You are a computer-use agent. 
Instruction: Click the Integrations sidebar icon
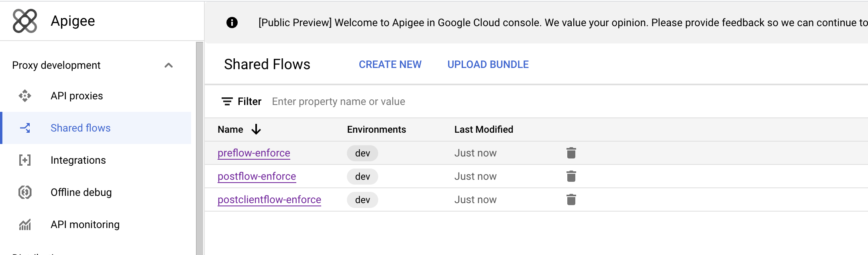click(25, 160)
